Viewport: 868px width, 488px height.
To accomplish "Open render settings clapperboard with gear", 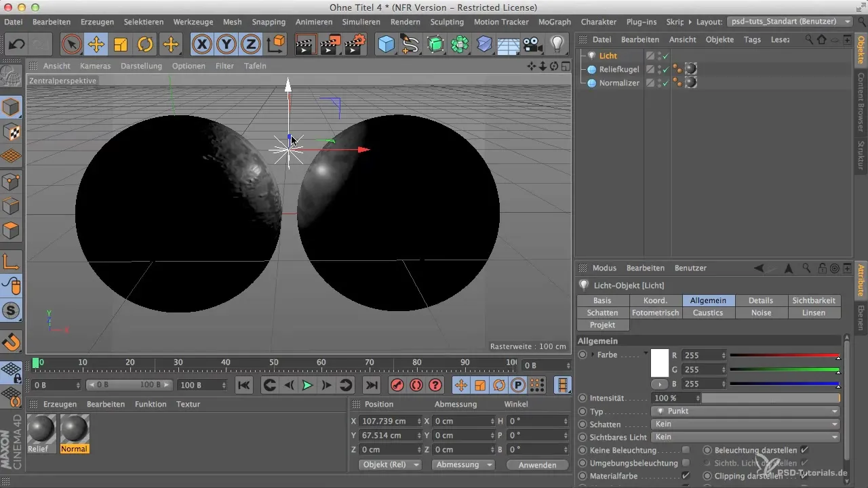I will [355, 45].
